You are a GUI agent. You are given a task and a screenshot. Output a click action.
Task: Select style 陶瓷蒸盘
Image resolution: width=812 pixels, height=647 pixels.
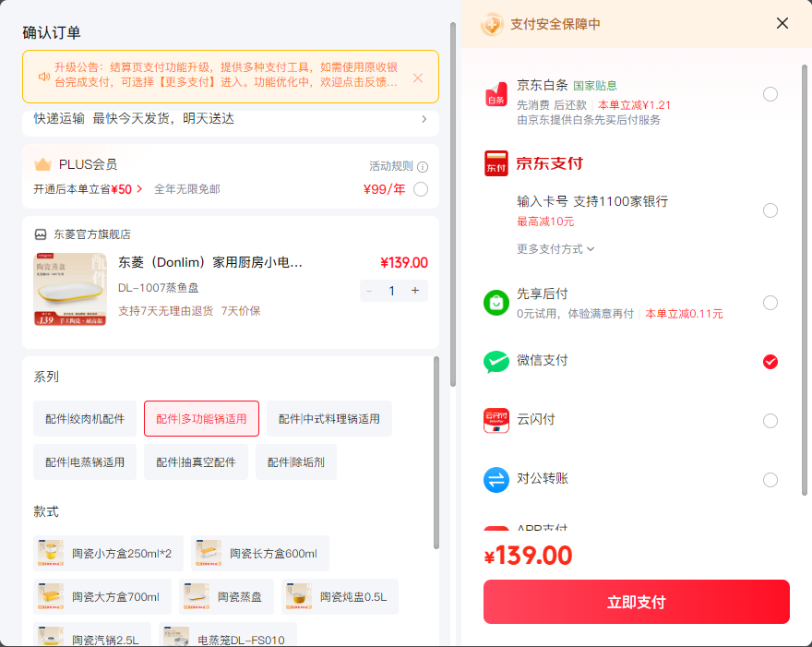tap(226, 597)
